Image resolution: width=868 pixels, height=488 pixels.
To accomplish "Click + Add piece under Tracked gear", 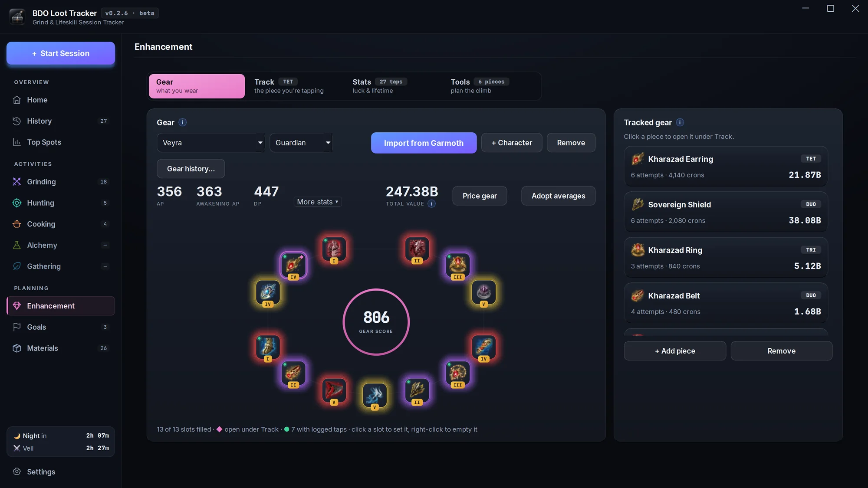I will tap(675, 351).
